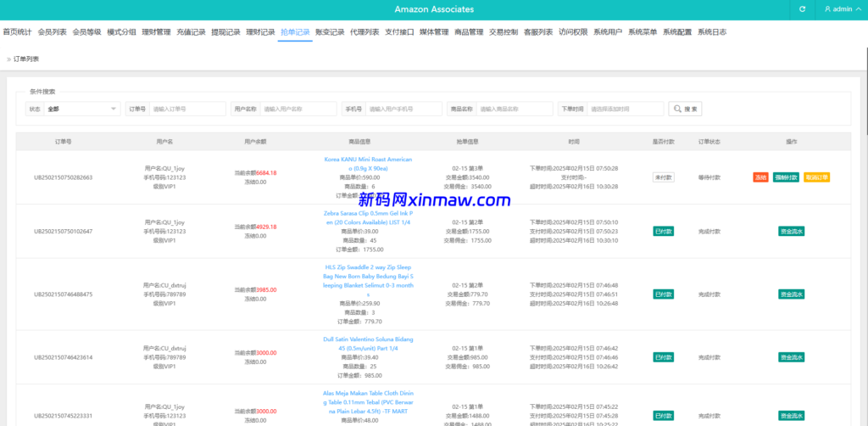This screenshot has height=426, width=868.
Task: Open the 媒体管理 menu tab
Action: (x=434, y=32)
